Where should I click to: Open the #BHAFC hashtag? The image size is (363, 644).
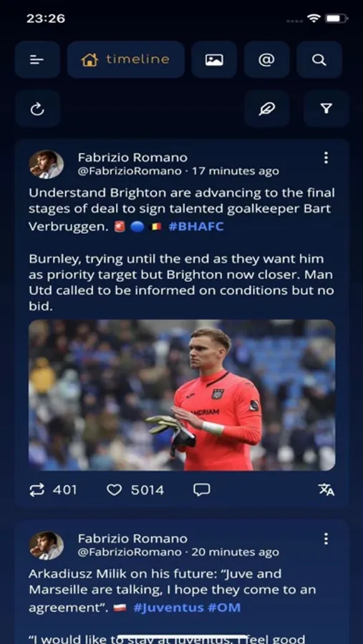tap(196, 227)
